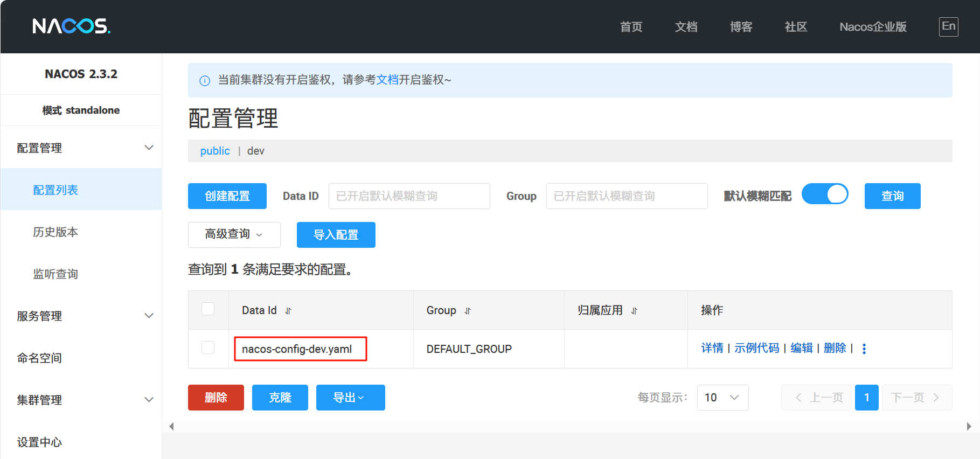Open 文档 link in auth notice

tap(387, 80)
